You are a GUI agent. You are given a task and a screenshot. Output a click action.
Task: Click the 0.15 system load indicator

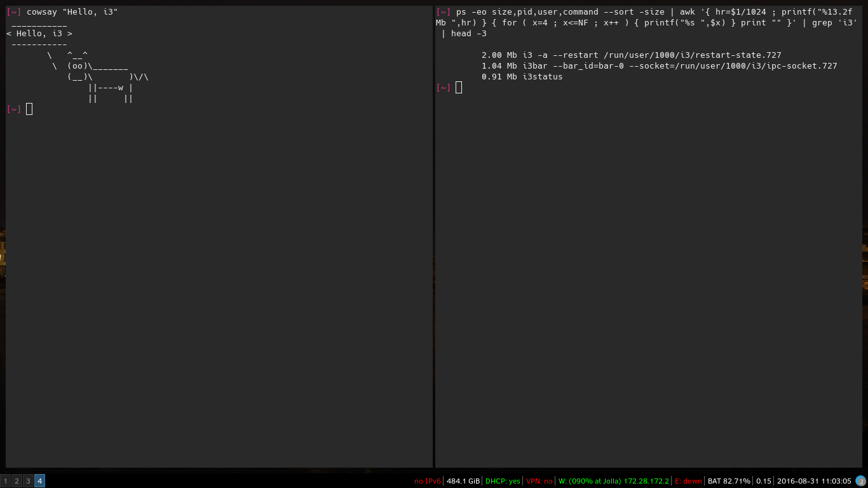(763, 481)
